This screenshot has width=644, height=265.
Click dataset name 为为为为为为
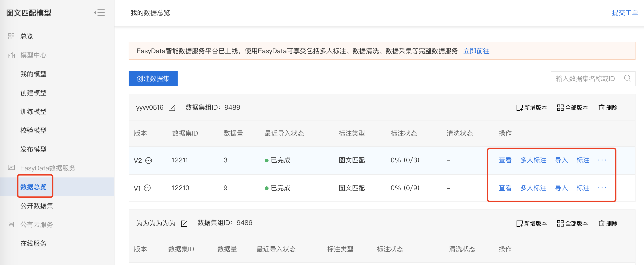(x=156, y=223)
